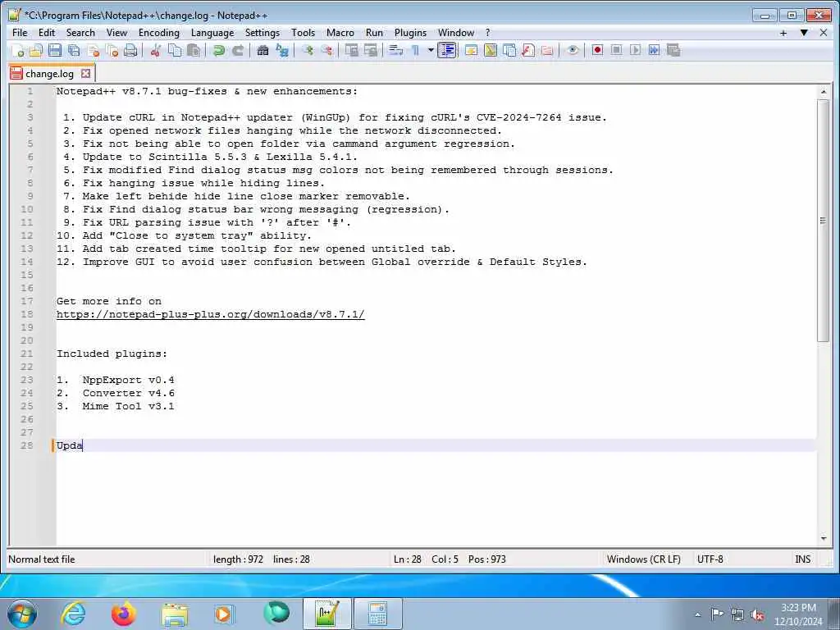Open the View menu
Screen dimensions: 840x630
(116, 33)
